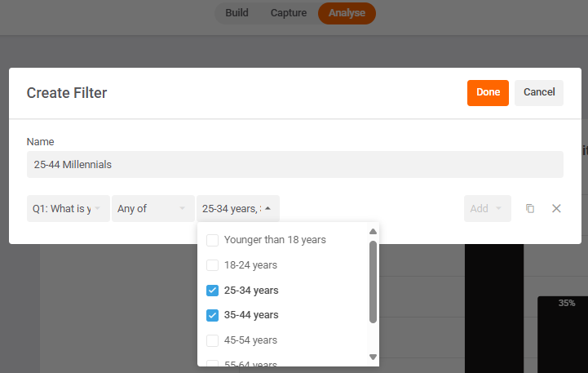Open the Any of condition dropdown
The width and height of the screenshot is (588, 373).
tap(153, 209)
